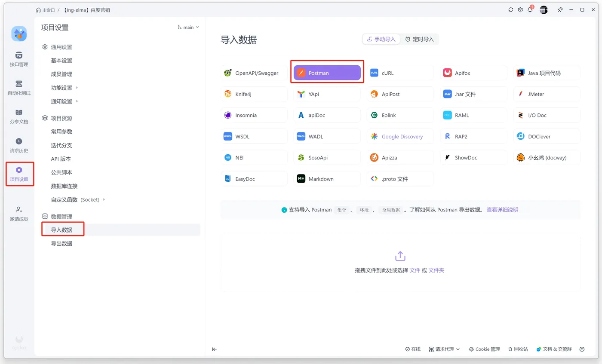Image resolution: width=602 pixels, height=364 pixels.
Task: Choose RAP2 import format
Action: coord(473,137)
